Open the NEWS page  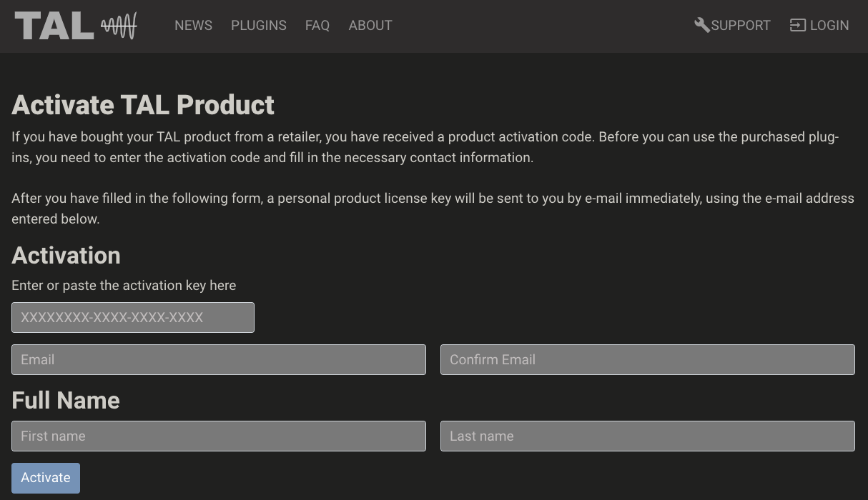[193, 25]
